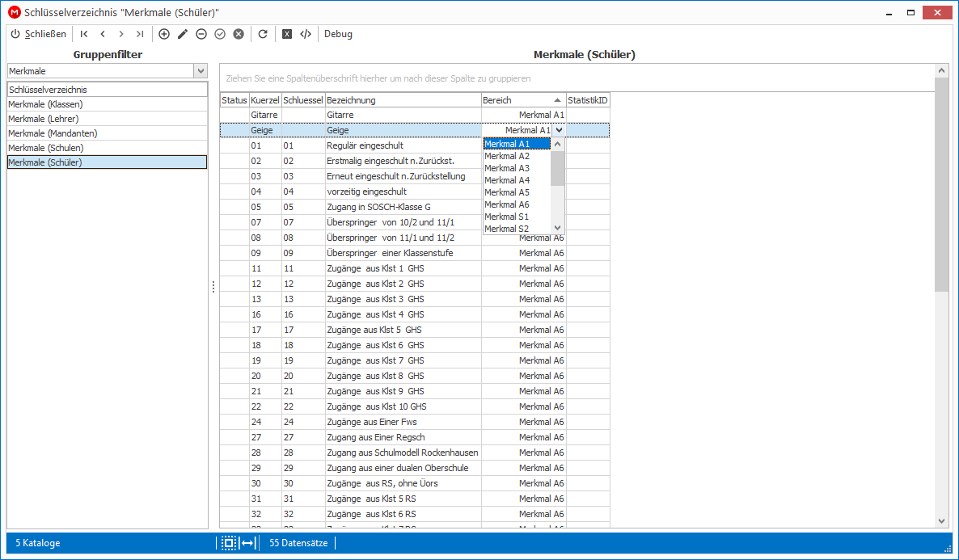Select Merkmale (Schulen) catalog
959x560 pixels.
tap(107, 148)
